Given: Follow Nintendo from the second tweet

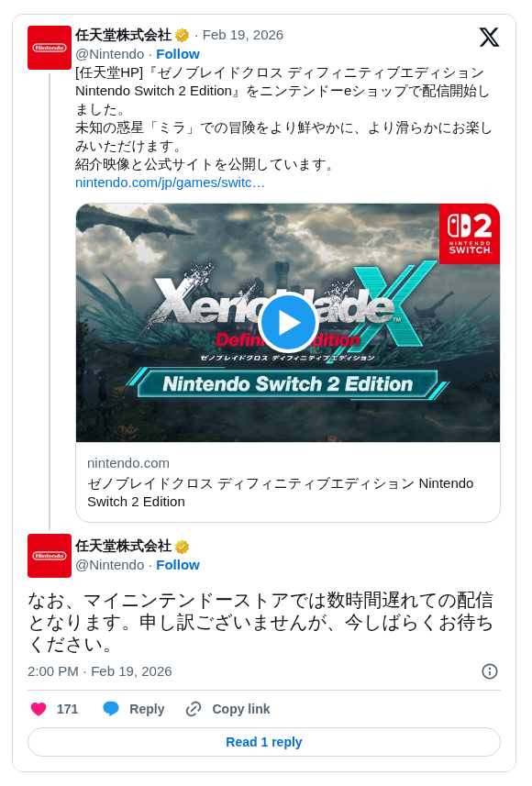Looking at the screenshot, I should pyautogui.click(x=178, y=565).
